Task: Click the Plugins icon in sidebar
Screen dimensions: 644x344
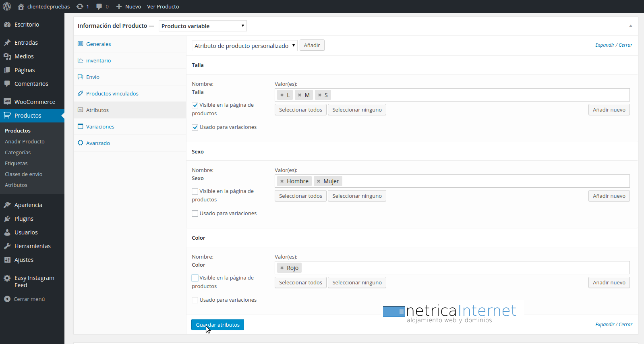Action: [7, 219]
